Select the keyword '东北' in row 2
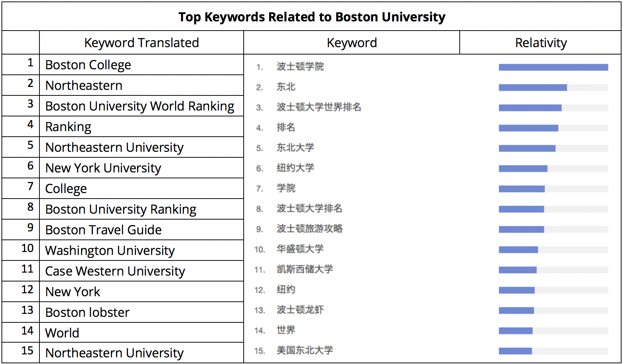The width and height of the screenshot is (623, 364). point(286,87)
